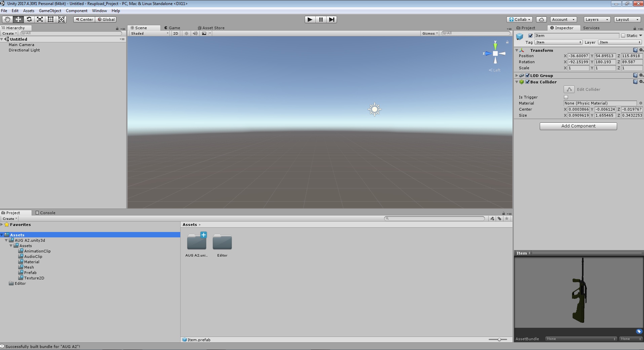Switch to the Console tab
644x350 pixels.
click(45, 213)
